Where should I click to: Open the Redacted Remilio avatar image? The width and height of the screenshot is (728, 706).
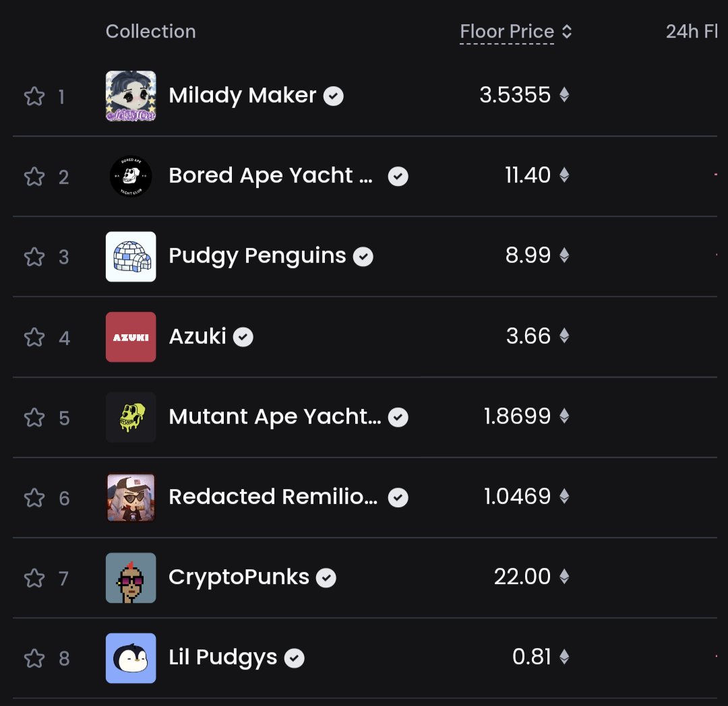point(131,498)
